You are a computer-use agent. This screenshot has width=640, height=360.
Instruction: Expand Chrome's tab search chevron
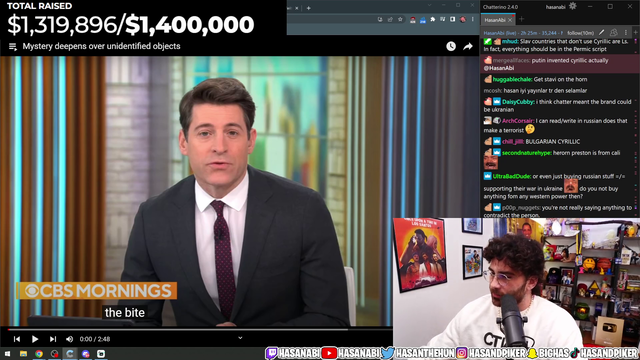point(429,5)
